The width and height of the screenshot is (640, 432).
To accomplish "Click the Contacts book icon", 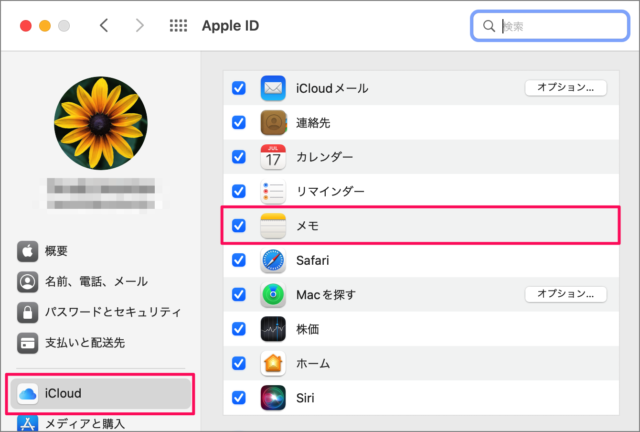I will point(273,122).
